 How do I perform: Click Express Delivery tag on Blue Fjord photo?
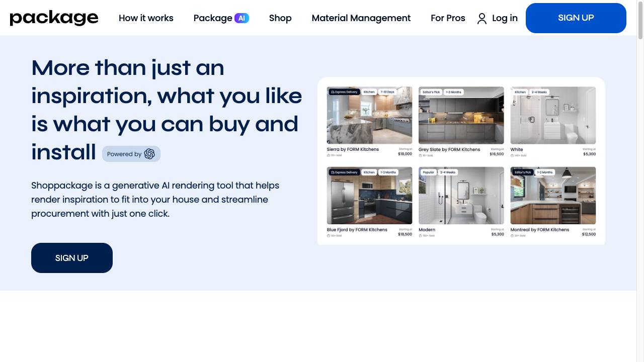click(x=344, y=172)
